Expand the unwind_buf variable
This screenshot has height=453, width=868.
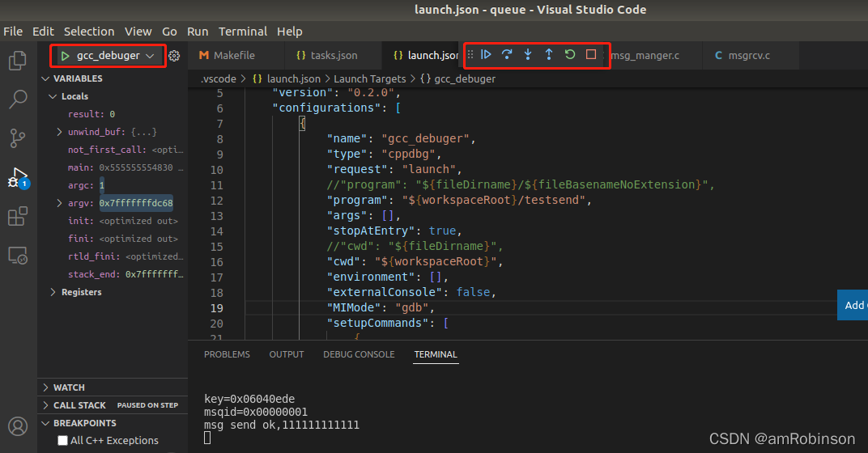[x=59, y=132]
